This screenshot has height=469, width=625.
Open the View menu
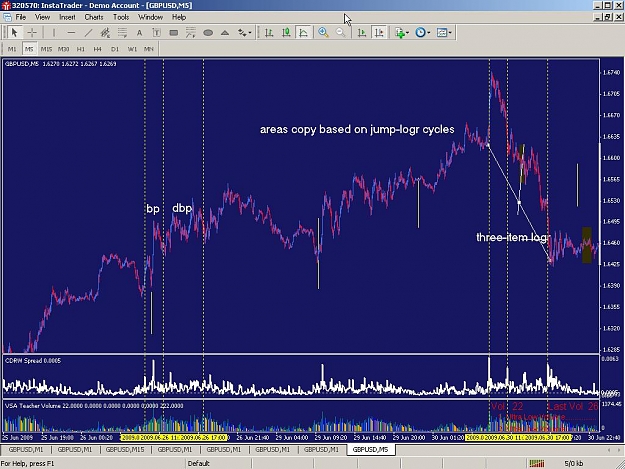(x=42, y=17)
